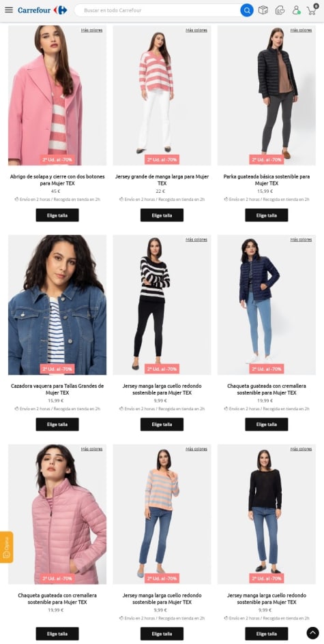Open Parka guateada básica sostenible product title

(x=267, y=180)
